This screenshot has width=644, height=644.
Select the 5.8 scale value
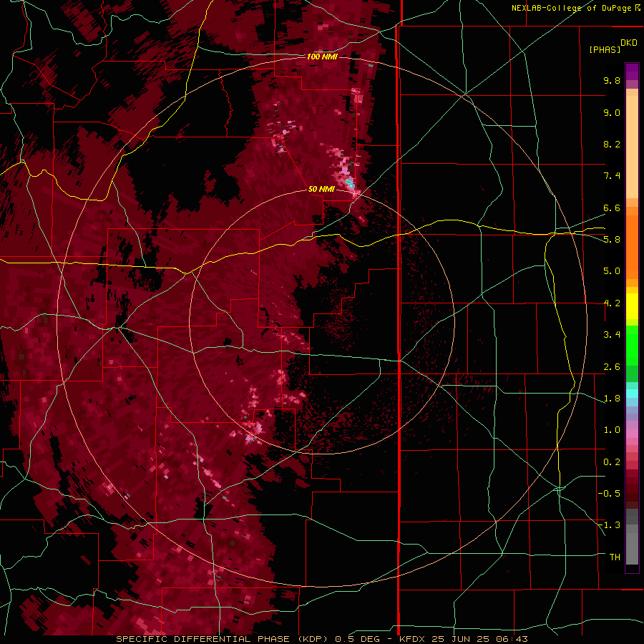pos(612,240)
